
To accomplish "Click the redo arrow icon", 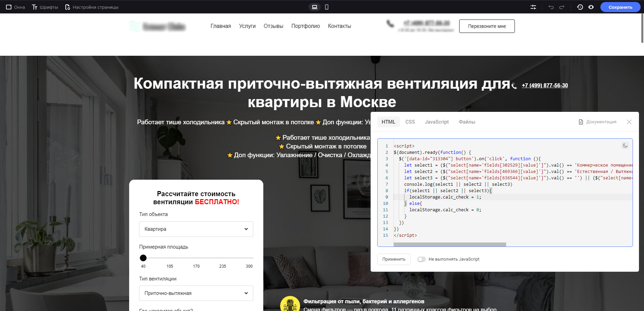I will [562, 7].
